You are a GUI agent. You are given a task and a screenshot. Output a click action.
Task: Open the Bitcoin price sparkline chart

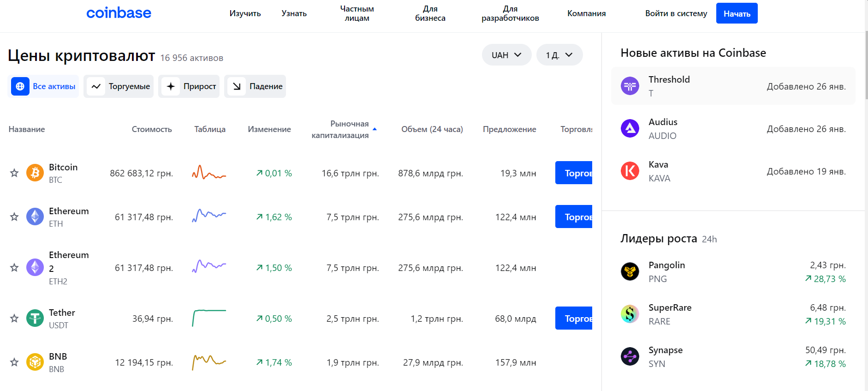click(209, 173)
